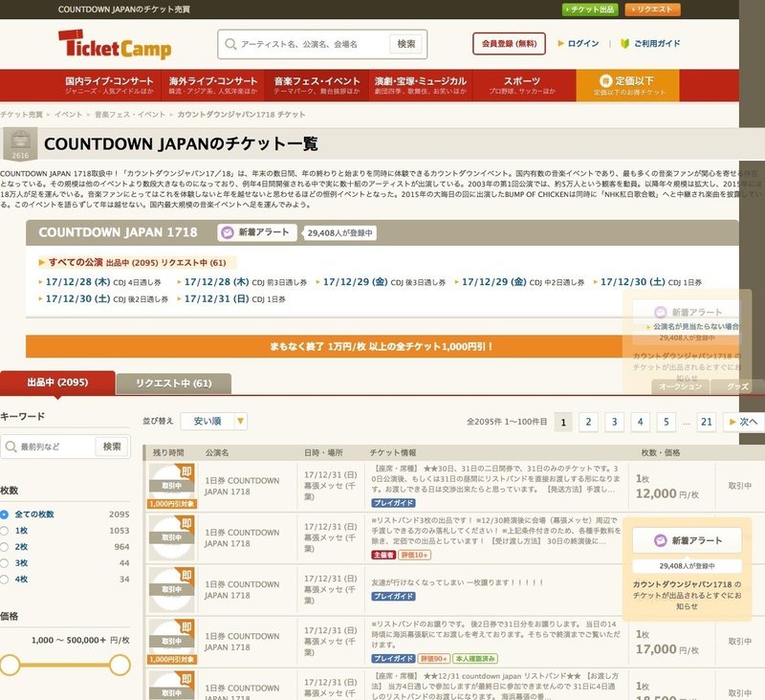Open 17/12/30 (土) CDJ 後2日通し券
The width and height of the screenshot is (765, 700).
(x=103, y=298)
